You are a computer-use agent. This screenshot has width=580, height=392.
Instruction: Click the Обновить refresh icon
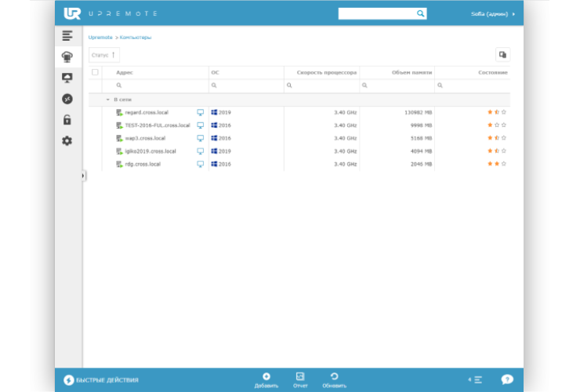coord(334,377)
